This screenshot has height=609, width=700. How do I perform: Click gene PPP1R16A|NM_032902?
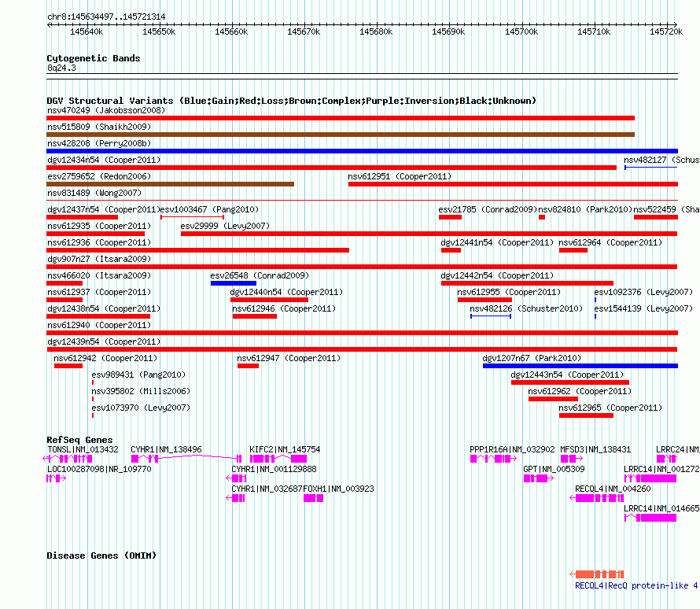(512, 449)
